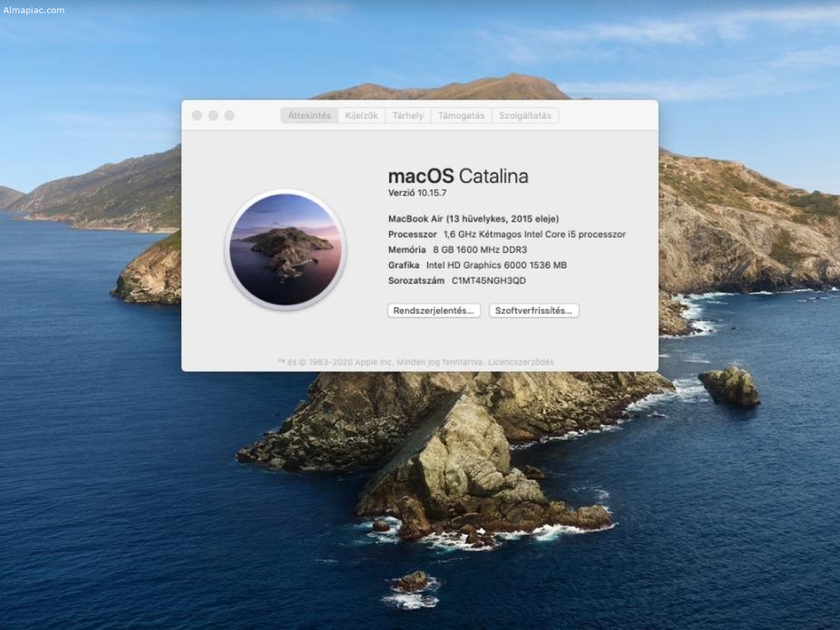Viewport: 840px width, 630px height.
Task: Close the About This Mac window
Action: point(197,115)
